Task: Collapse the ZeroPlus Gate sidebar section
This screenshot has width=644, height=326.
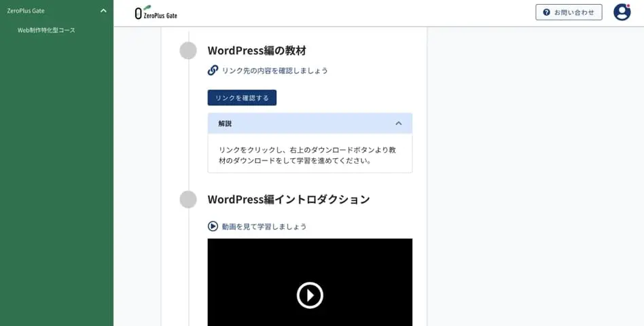Action: 103,11
